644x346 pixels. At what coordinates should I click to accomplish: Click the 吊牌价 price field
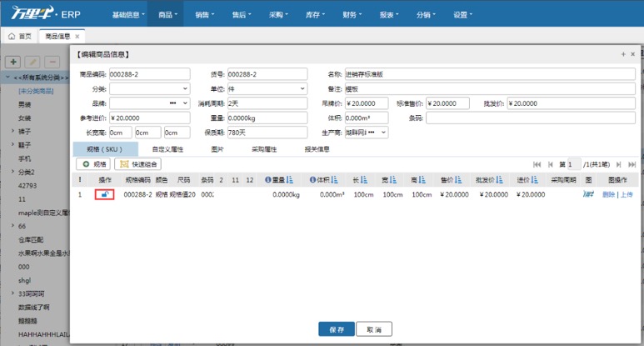[367, 103]
